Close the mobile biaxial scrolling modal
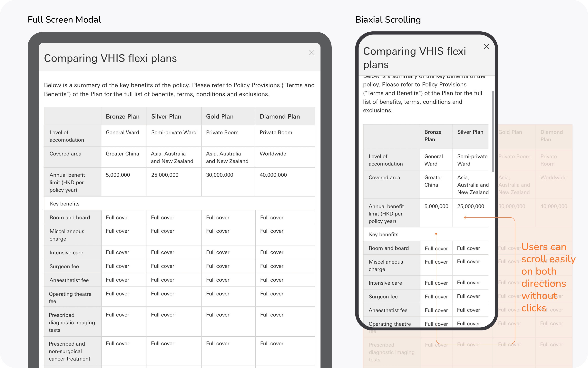The height and width of the screenshot is (368, 588). point(486,47)
